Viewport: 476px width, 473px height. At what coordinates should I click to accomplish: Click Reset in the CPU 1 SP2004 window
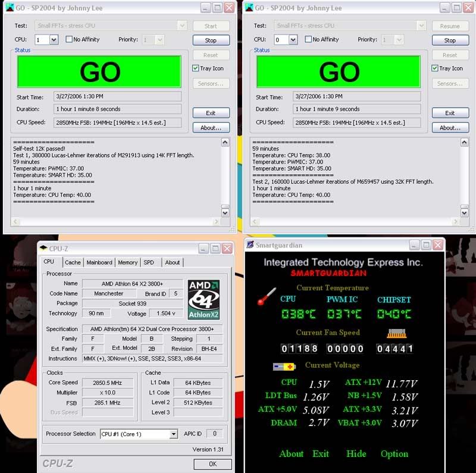pos(211,55)
